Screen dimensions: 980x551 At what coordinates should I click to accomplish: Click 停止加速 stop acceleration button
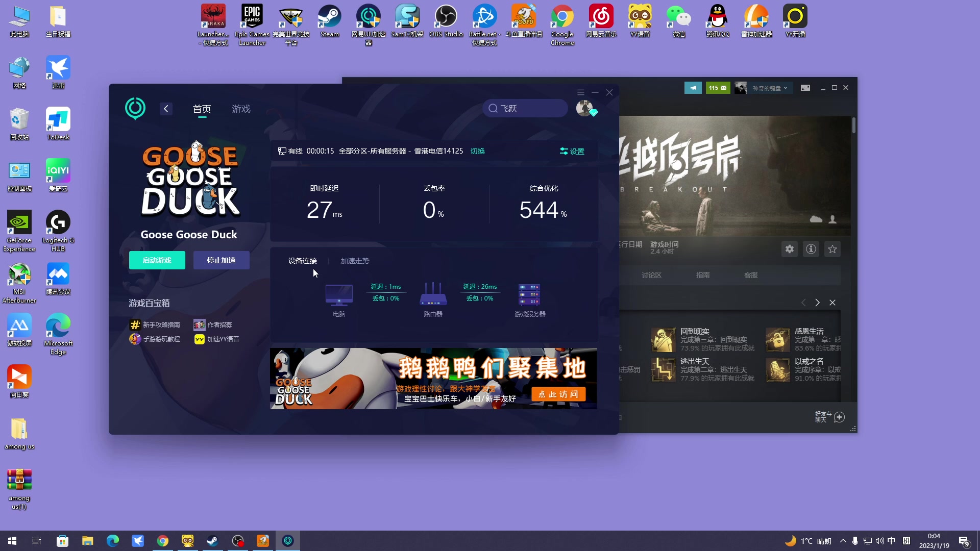[221, 260]
